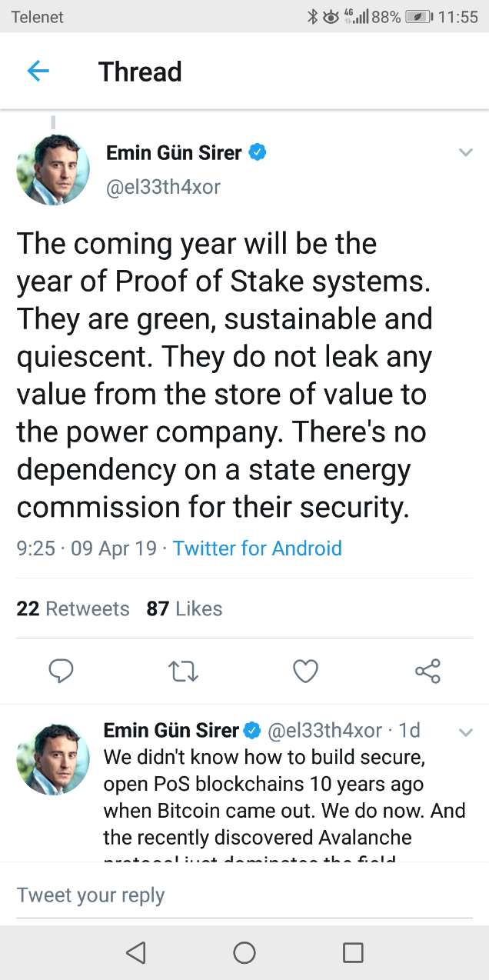Image resolution: width=489 pixels, height=980 pixels.
Task: Expand options chevron on main tweet
Action: pyautogui.click(x=465, y=152)
